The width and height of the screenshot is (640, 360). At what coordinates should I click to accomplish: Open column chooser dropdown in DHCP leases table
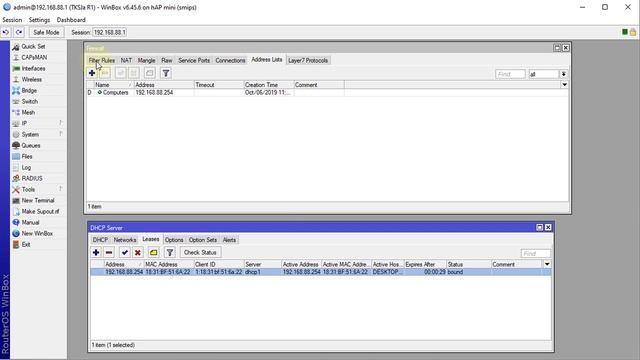pyautogui.click(x=547, y=264)
